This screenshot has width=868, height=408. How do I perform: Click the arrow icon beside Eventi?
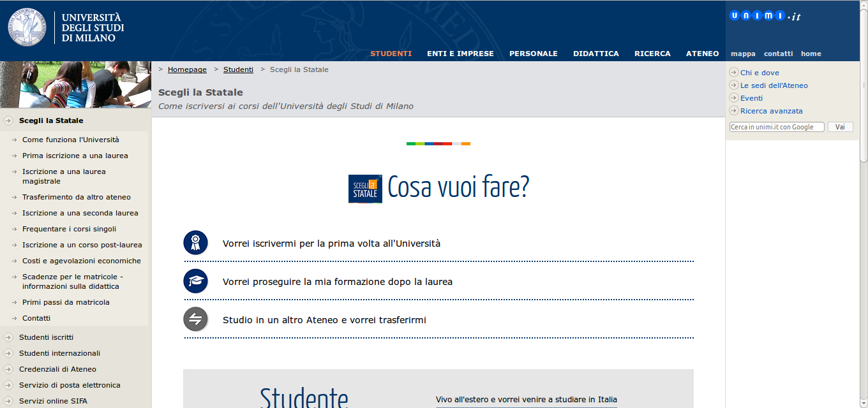(x=734, y=98)
